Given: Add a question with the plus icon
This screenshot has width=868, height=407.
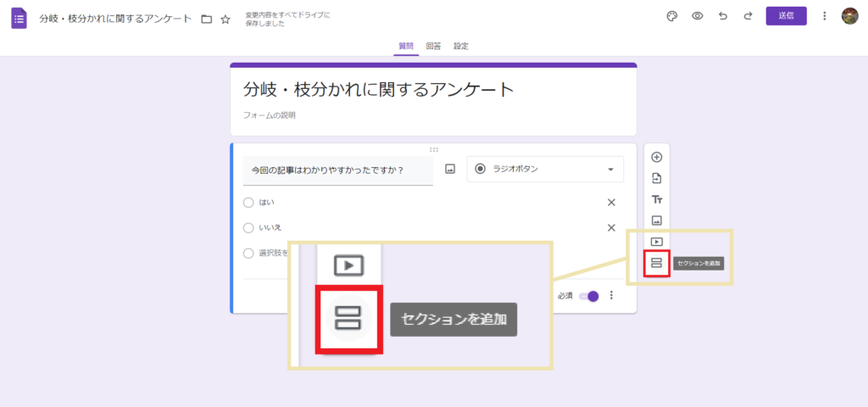Looking at the screenshot, I should click(657, 157).
